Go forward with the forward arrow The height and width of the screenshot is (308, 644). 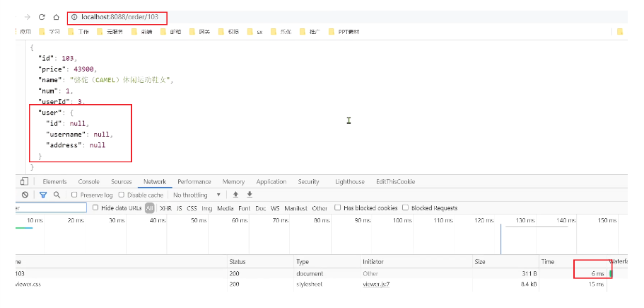click(x=26, y=17)
